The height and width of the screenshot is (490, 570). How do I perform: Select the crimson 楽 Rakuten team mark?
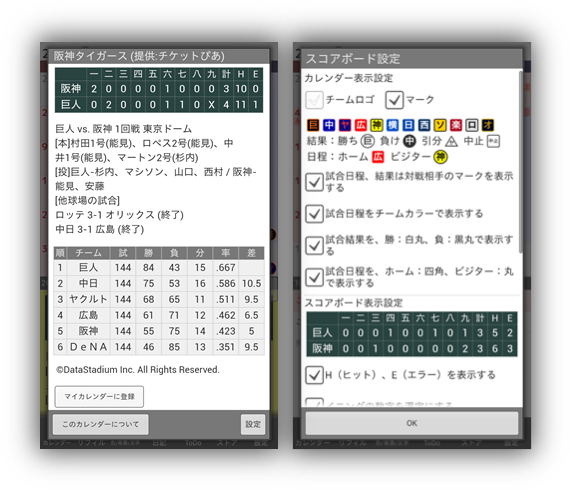pos(456,125)
